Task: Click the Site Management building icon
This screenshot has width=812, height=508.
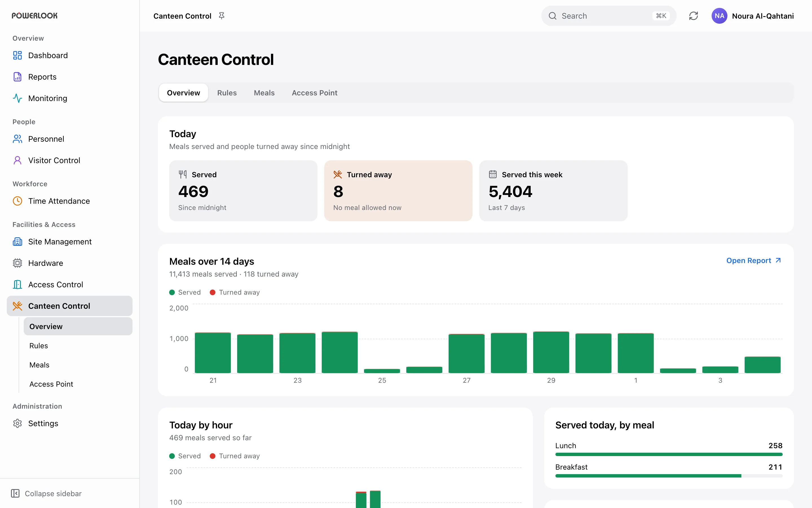Action: click(x=17, y=242)
